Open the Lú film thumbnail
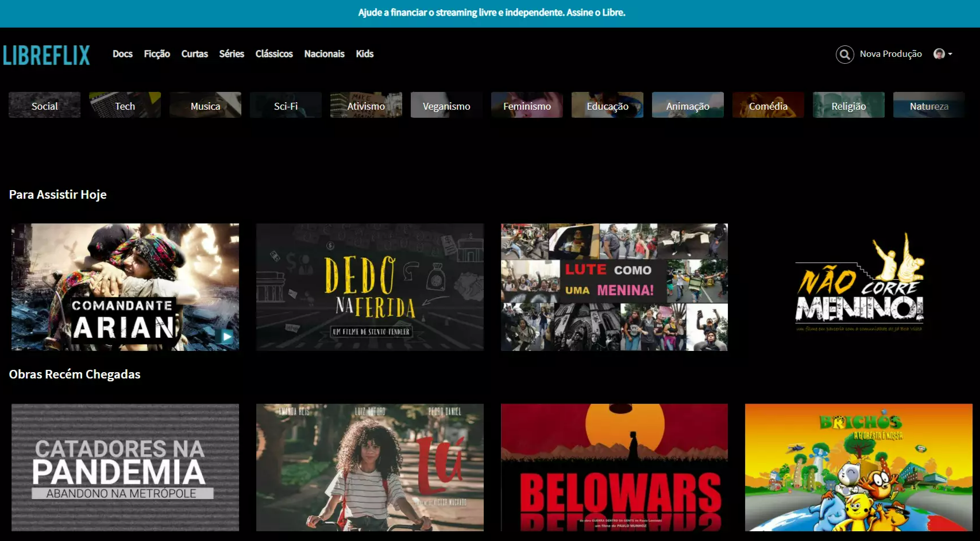 click(x=370, y=467)
